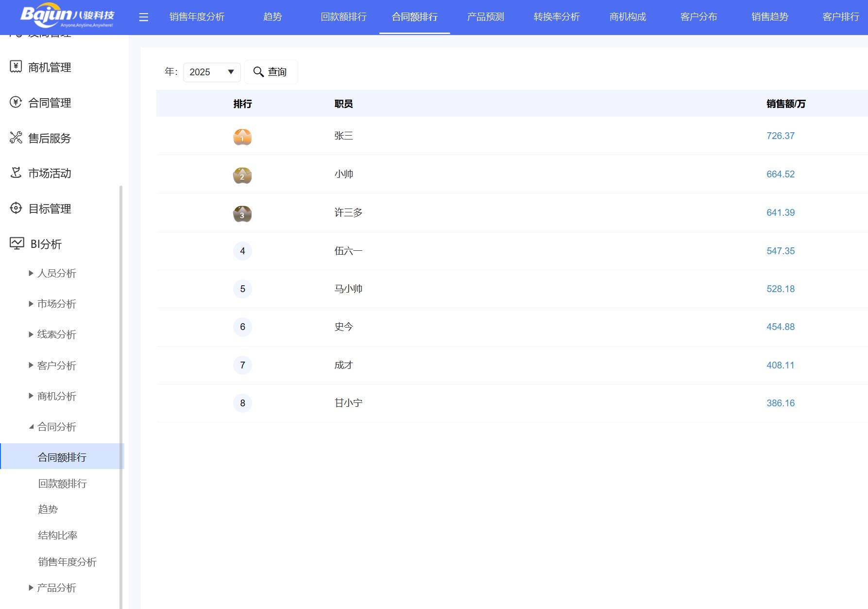Collapse the 合同分析 tree node
Image resolution: width=868 pixels, height=609 pixels.
tap(31, 427)
